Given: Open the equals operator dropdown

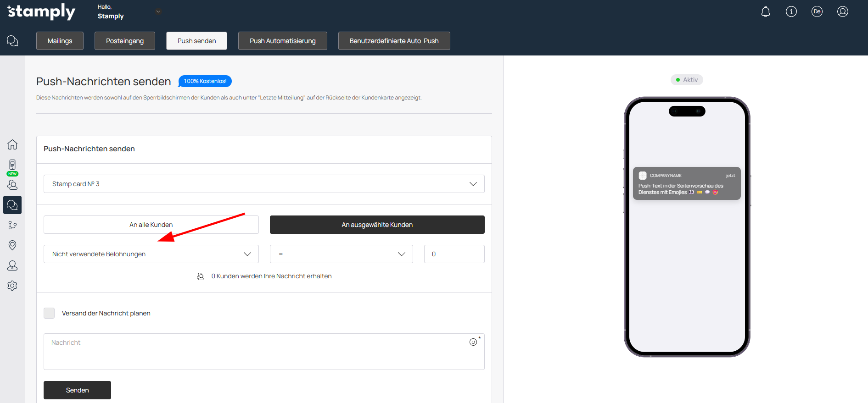Looking at the screenshot, I should 341,254.
